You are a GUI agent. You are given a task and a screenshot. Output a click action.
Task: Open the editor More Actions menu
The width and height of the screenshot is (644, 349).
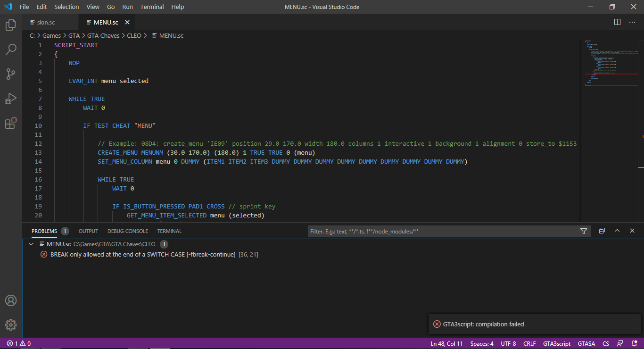pos(632,22)
